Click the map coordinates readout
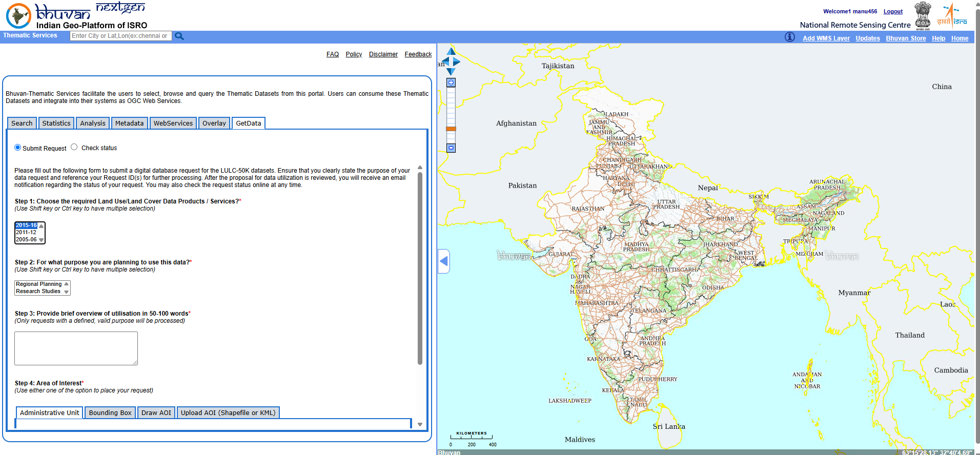Image resolution: width=980 pixels, height=455 pixels. coord(937,452)
